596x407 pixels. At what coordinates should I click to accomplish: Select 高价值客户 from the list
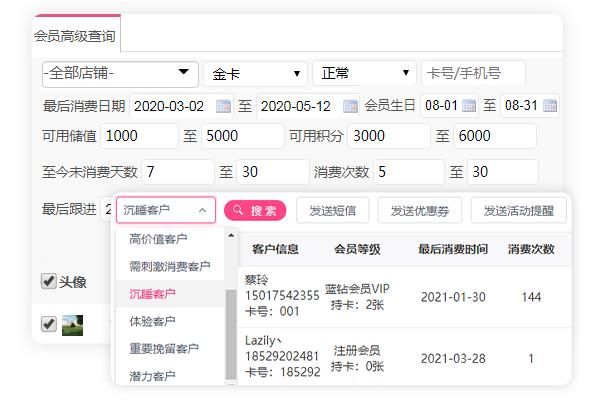pos(158,239)
